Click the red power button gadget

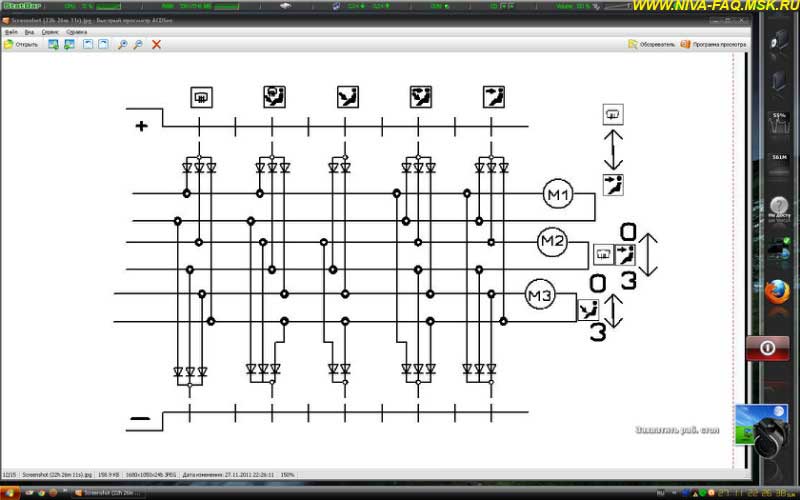[767, 348]
